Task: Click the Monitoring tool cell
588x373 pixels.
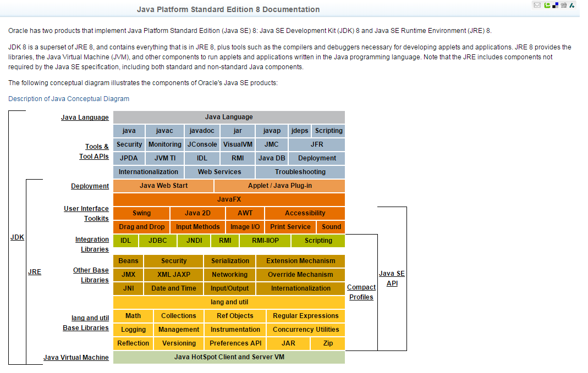Action: click(164, 144)
